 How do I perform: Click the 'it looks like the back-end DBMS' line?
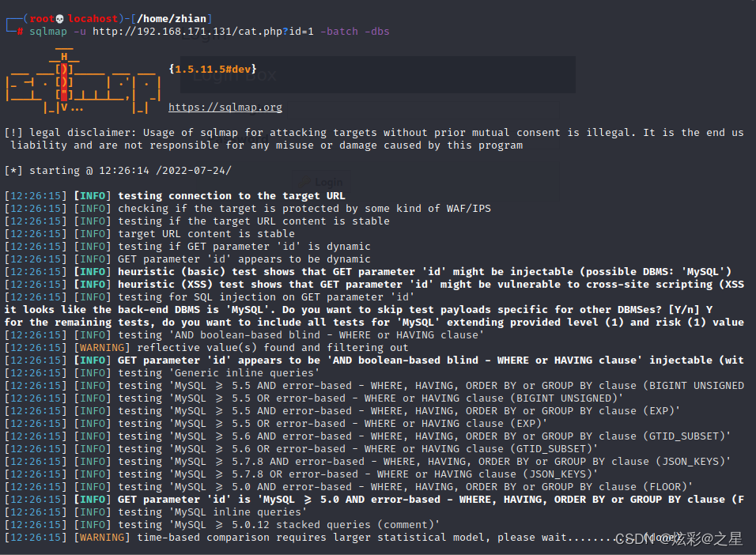[x=358, y=310]
